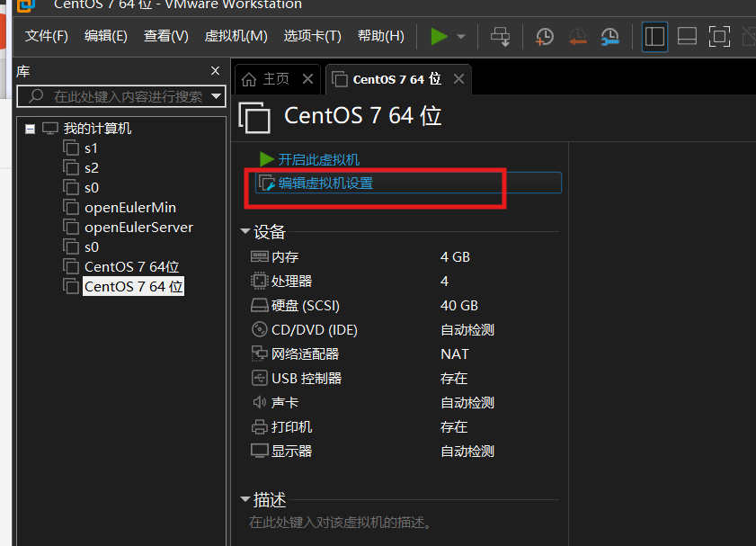Click the CPU icon beside 处理器

(x=260, y=281)
